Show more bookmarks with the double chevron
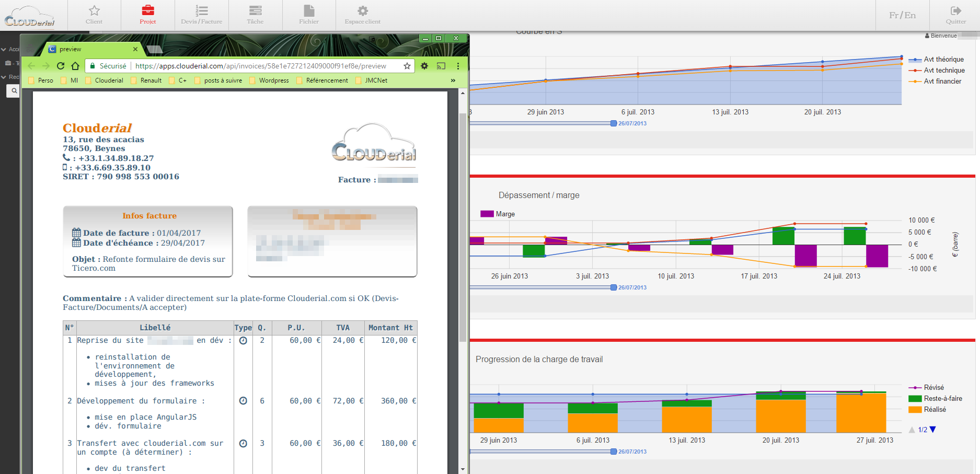This screenshot has width=980, height=474. pyautogui.click(x=453, y=80)
